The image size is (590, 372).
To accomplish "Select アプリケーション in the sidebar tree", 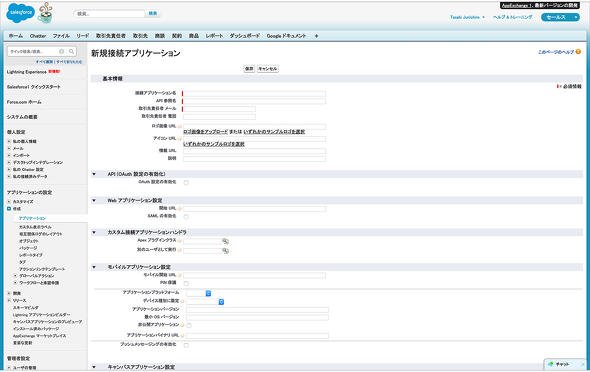I will coord(32,218).
